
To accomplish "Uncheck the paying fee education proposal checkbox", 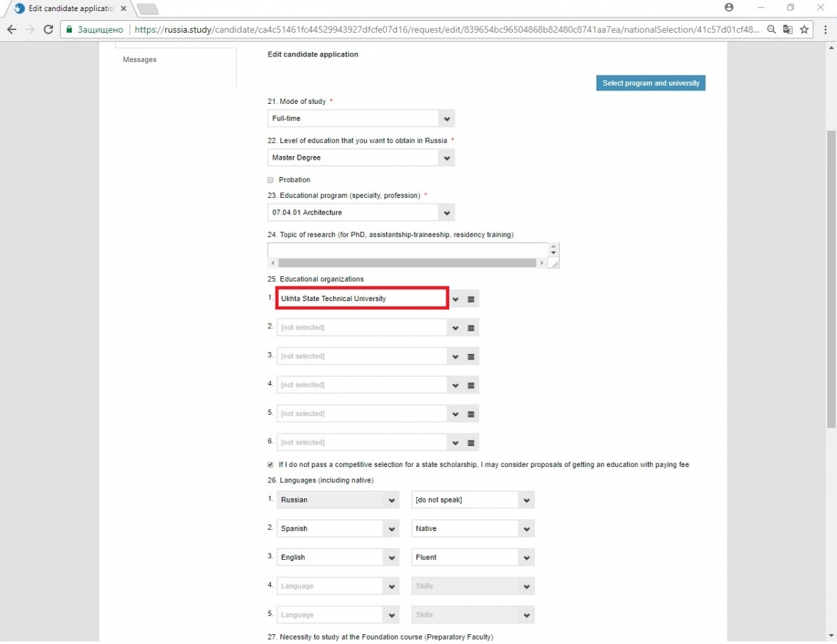I will (271, 465).
